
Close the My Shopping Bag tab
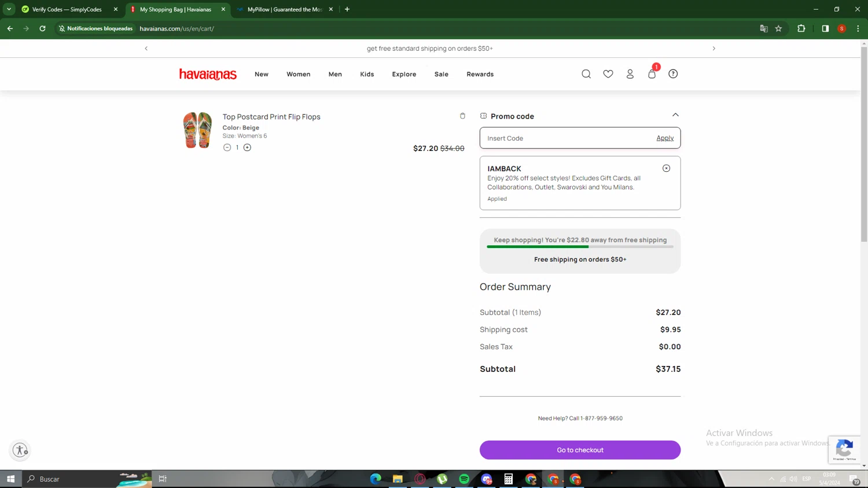(223, 9)
